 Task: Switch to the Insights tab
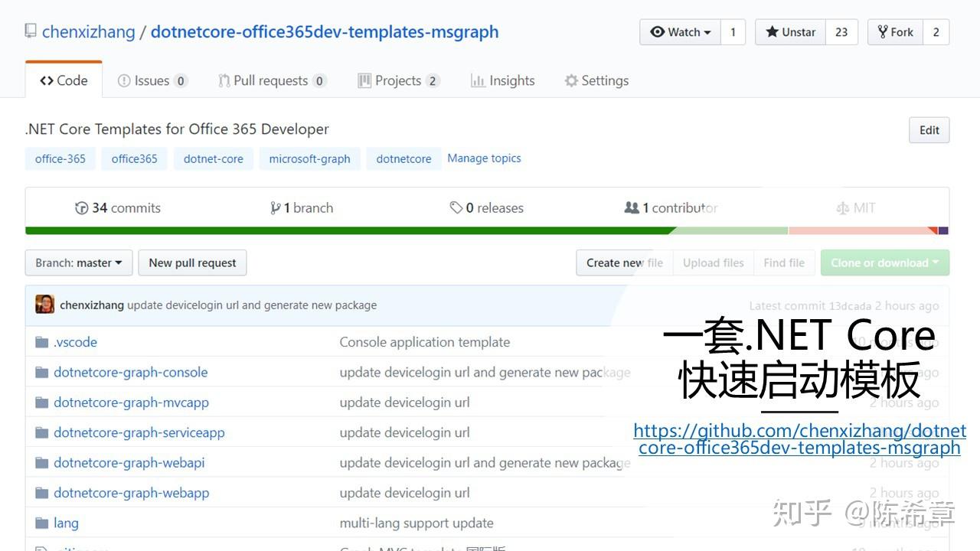click(x=502, y=80)
